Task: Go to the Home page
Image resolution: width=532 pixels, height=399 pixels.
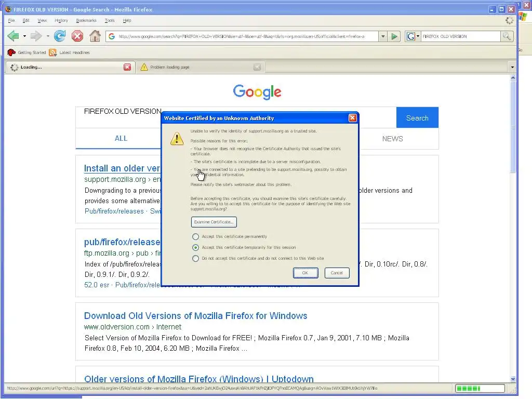Action: click(95, 36)
